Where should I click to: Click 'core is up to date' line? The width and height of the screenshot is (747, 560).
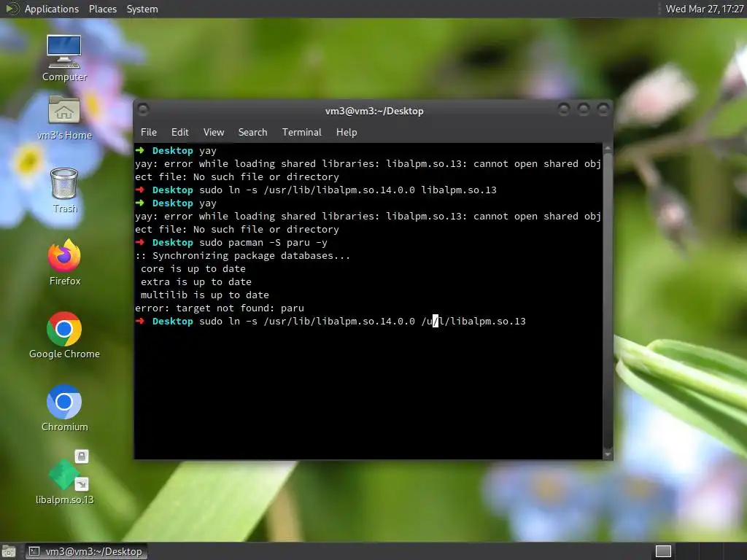click(x=193, y=269)
